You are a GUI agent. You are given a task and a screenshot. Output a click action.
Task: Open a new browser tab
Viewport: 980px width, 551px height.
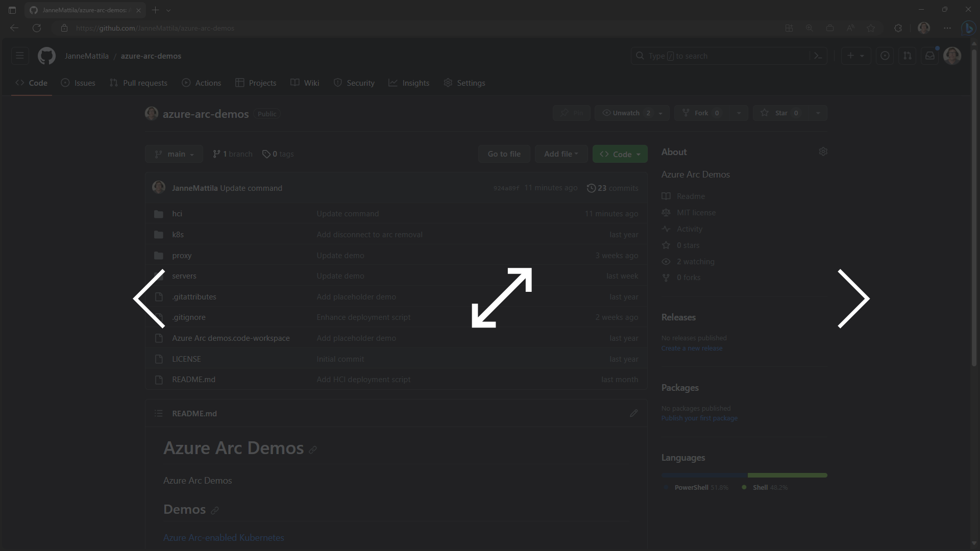click(x=155, y=10)
